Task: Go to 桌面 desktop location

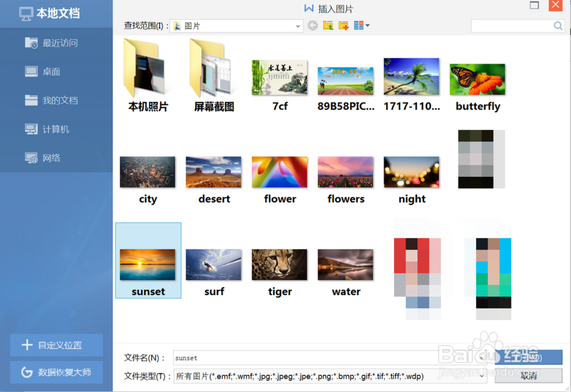Action: [43, 71]
